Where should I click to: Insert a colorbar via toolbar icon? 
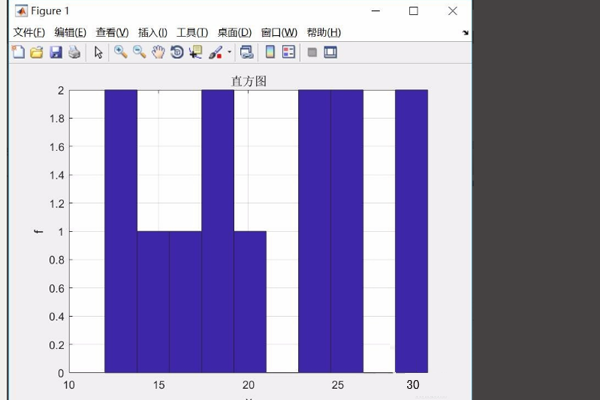(x=270, y=52)
